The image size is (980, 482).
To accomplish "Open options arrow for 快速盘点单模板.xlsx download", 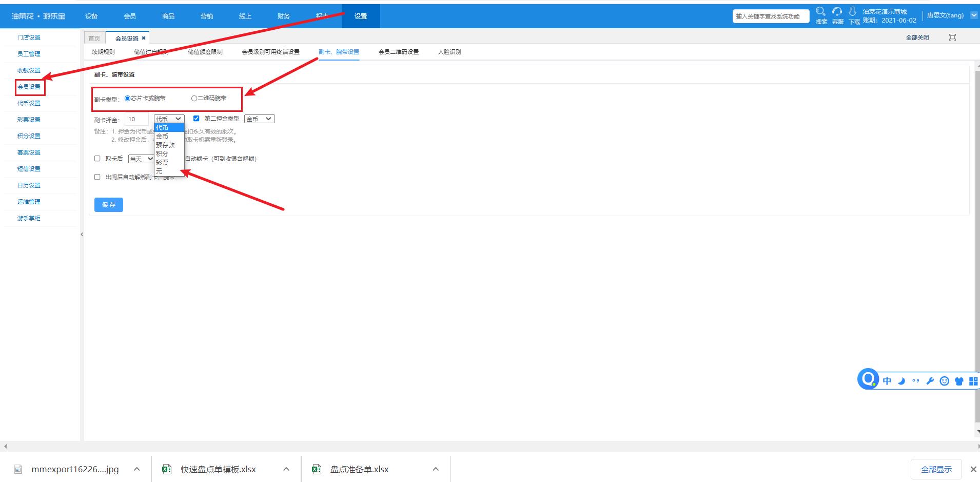I will click(x=286, y=469).
